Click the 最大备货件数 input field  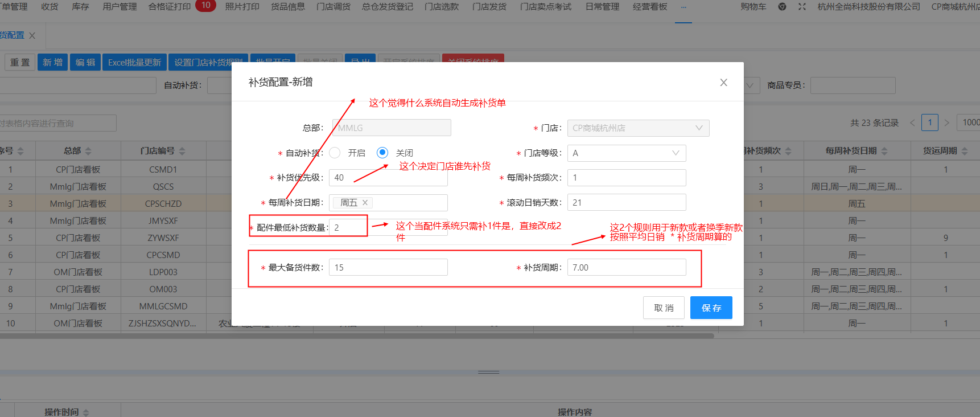click(x=388, y=268)
